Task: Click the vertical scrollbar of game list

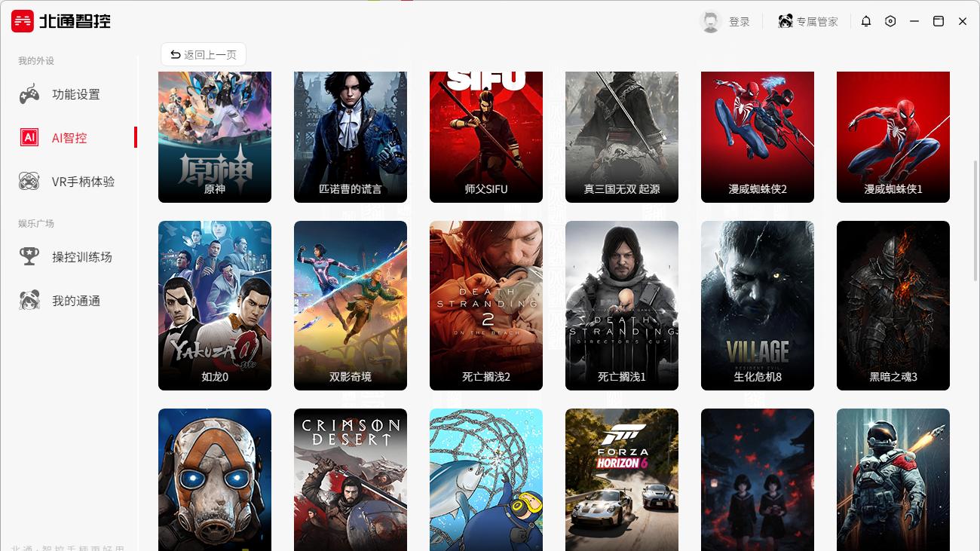Action: [976, 220]
